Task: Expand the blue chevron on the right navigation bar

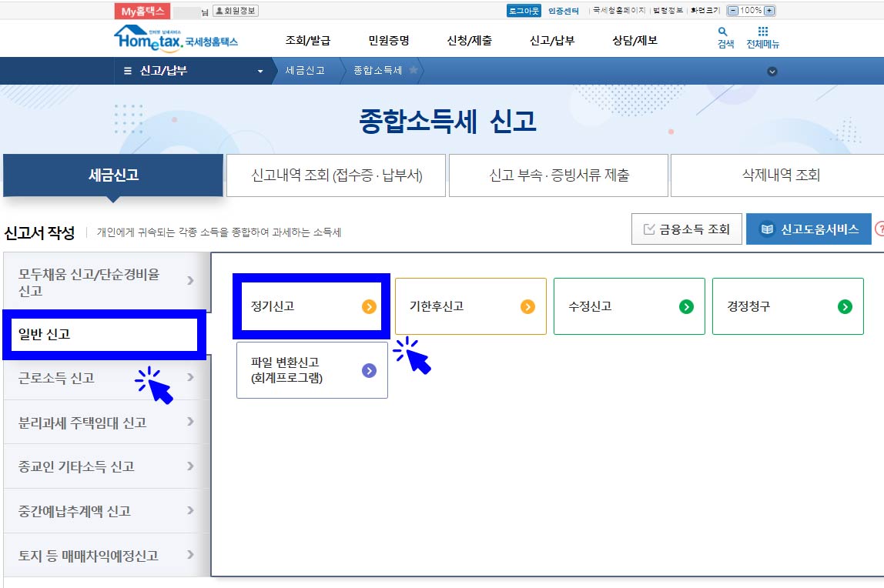Action: click(772, 71)
